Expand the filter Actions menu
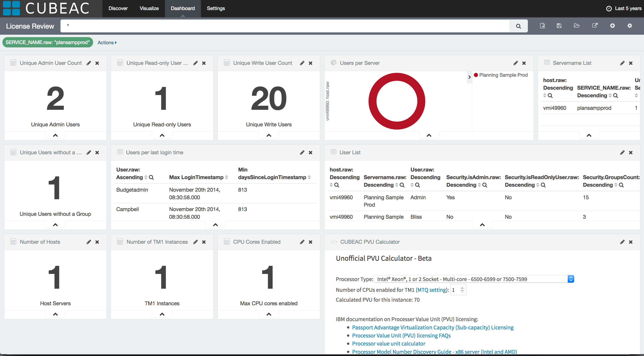The image size is (644, 356). tap(107, 43)
